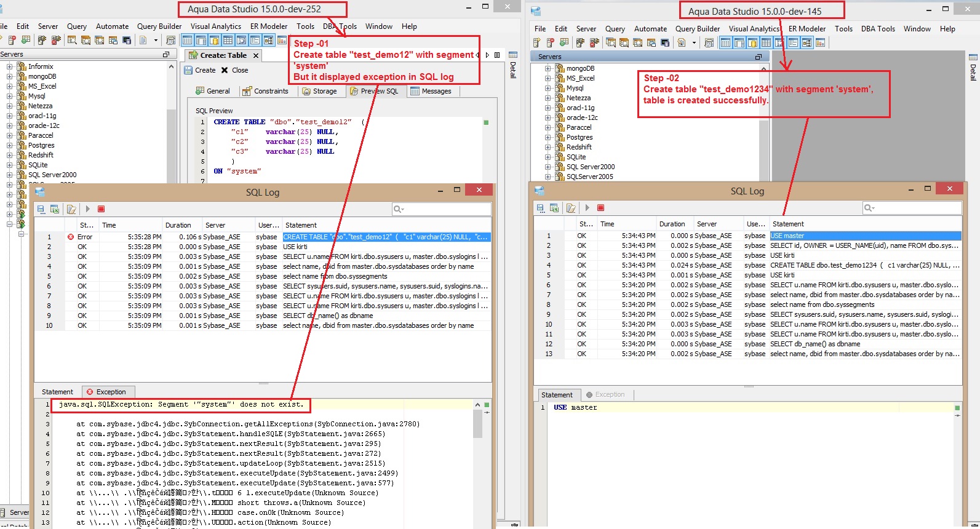
Task: Open DBA Tools menu in right window
Action: (x=878, y=29)
